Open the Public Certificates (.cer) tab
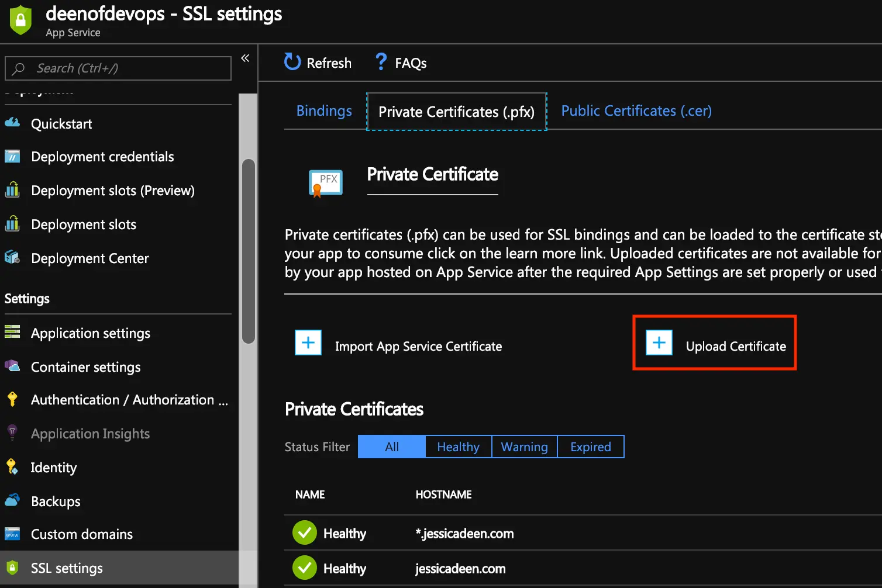Image resolution: width=882 pixels, height=588 pixels. [636, 110]
